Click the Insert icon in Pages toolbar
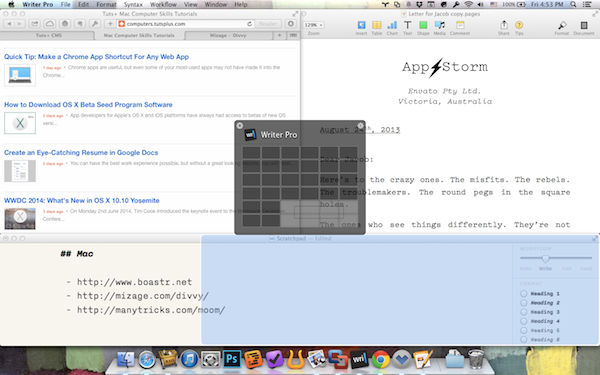600x375 pixels. pos(361,25)
